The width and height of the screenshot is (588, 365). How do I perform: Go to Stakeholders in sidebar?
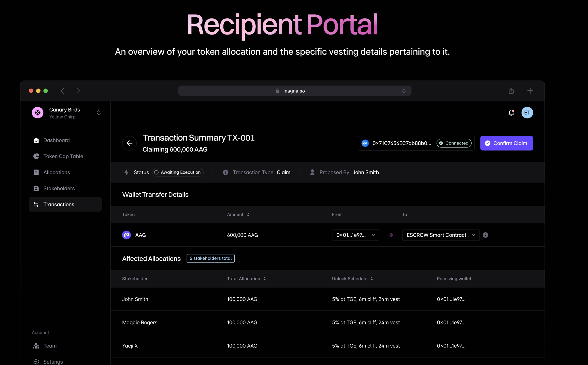point(59,188)
